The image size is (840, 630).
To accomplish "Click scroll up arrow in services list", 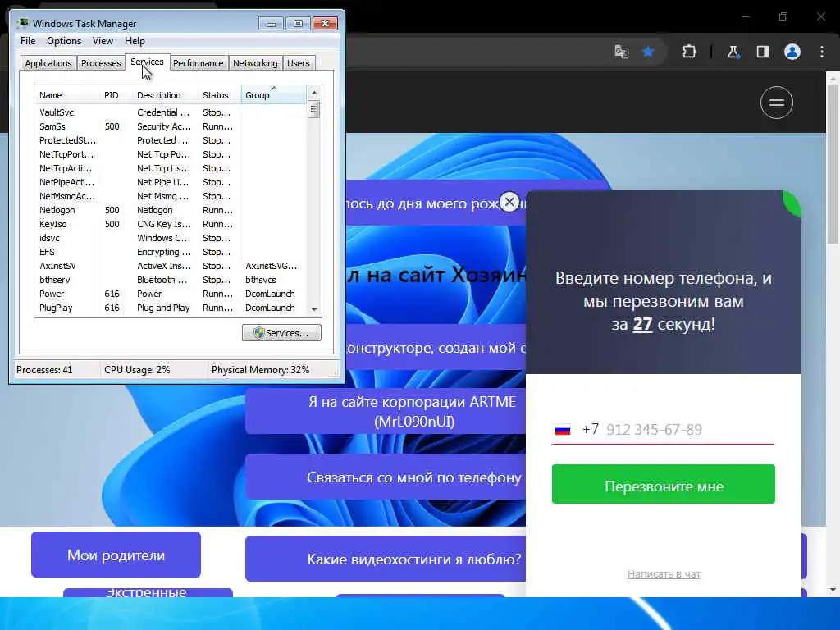I will pos(314,93).
